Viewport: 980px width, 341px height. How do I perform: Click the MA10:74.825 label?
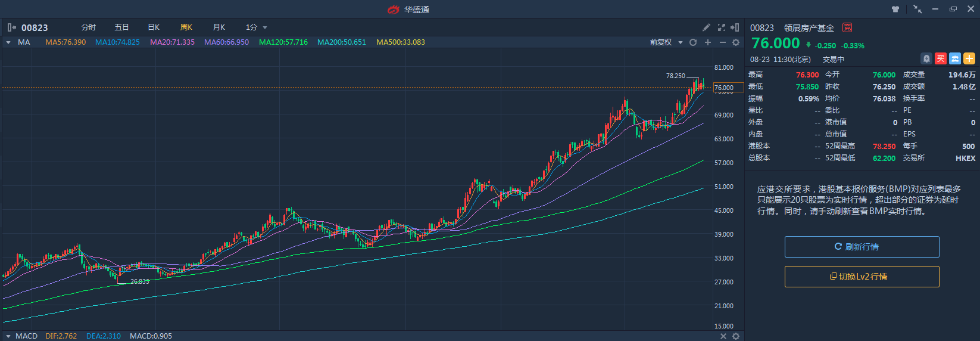117,42
